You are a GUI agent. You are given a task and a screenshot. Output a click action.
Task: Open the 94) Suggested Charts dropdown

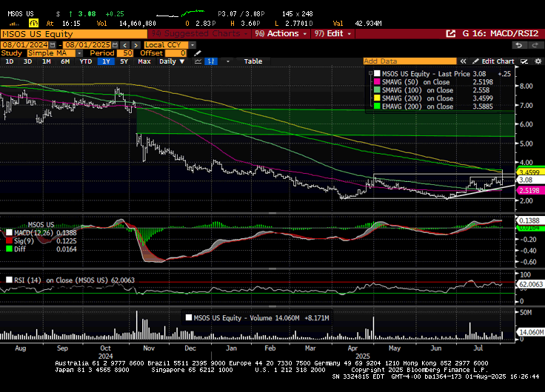click(201, 34)
